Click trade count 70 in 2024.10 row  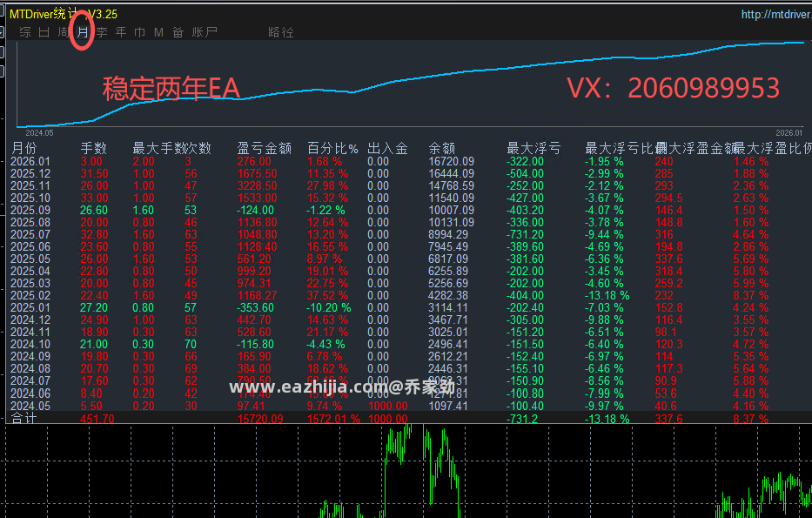(191, 344)
